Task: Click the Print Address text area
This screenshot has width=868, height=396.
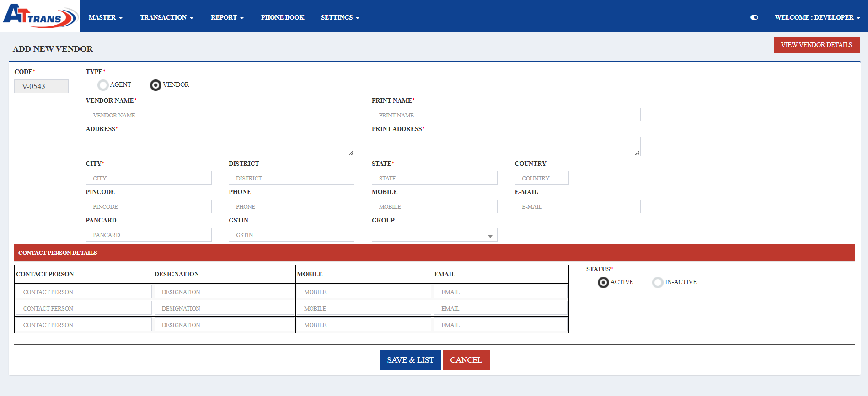Action: (506, 146)
